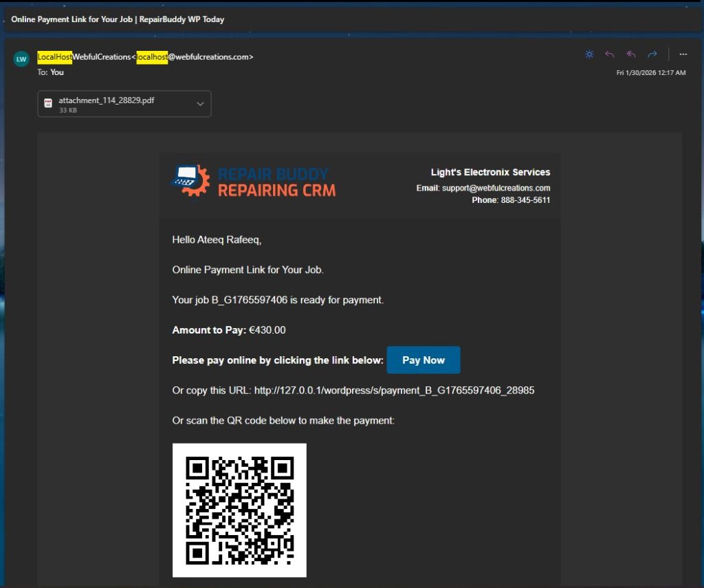Expand the attachment options chevron
The image size is (704, 588).
(x=200, y=103)
